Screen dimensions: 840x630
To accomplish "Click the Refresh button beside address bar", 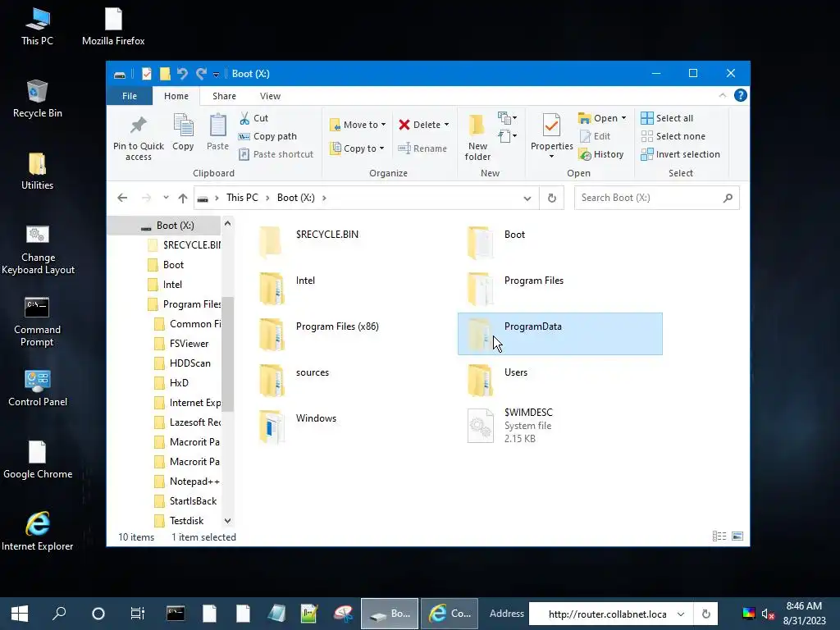I will coord(552,198).
